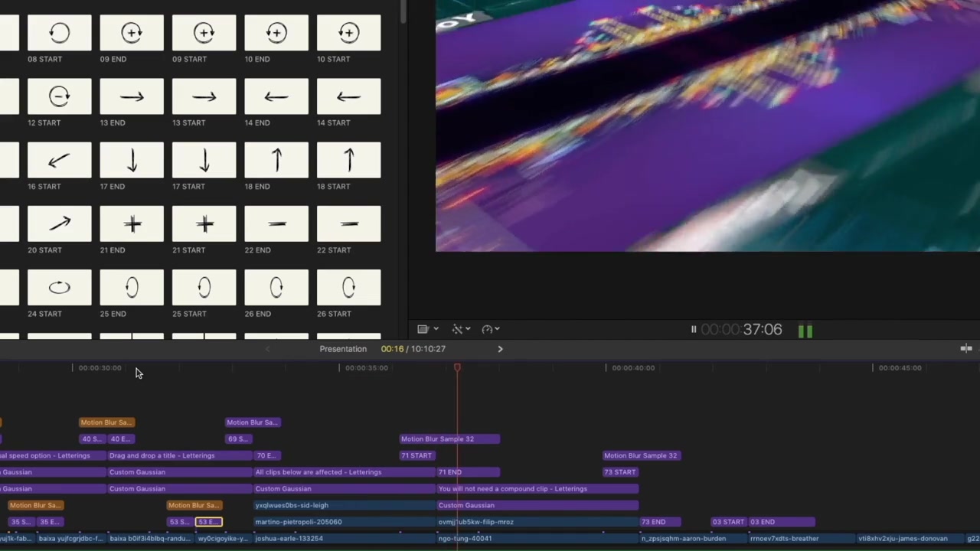
Task: Select the 12 START minus-rotate thumbnail
Action: click(x=59, y=96)
